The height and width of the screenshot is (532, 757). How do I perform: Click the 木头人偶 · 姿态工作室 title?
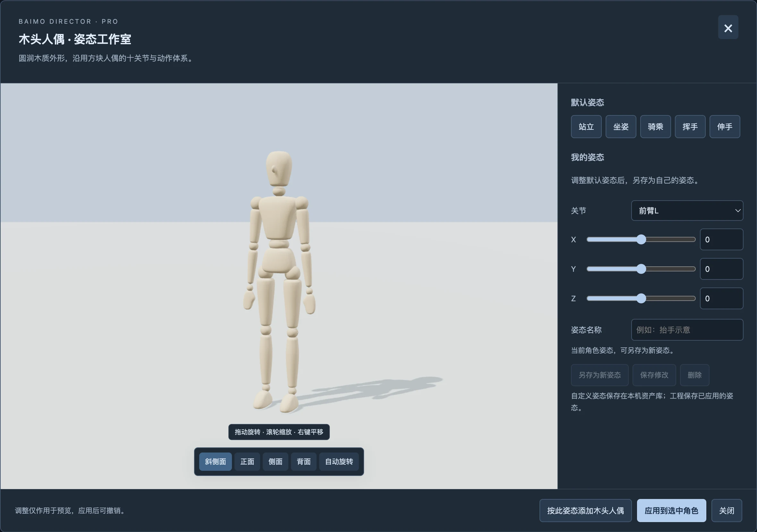coord(75,39)
